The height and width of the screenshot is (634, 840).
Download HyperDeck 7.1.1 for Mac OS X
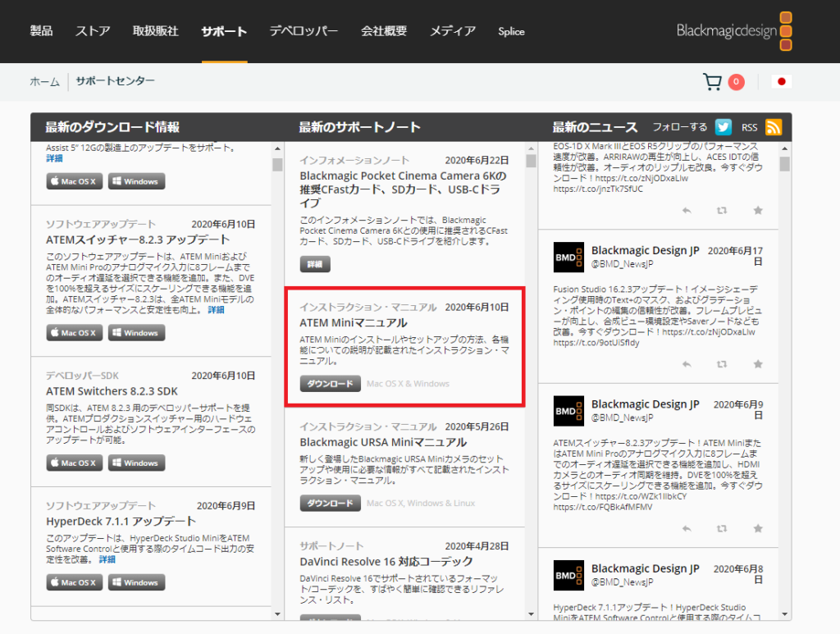(x=75, y=582)
